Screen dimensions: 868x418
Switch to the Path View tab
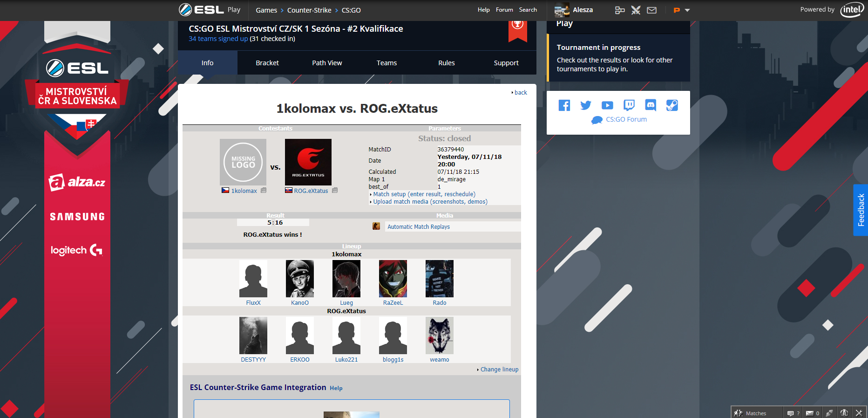[327, 63]
